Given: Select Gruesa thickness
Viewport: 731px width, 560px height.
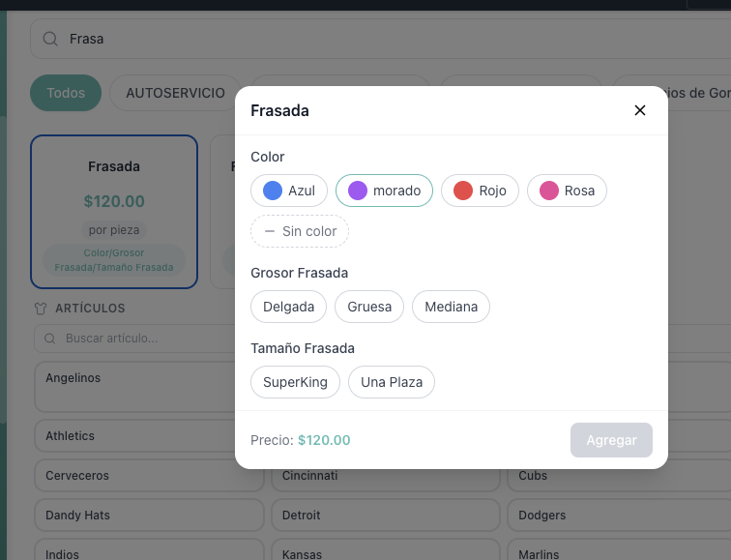Looking at the screenshot, I should pos(369,307).
